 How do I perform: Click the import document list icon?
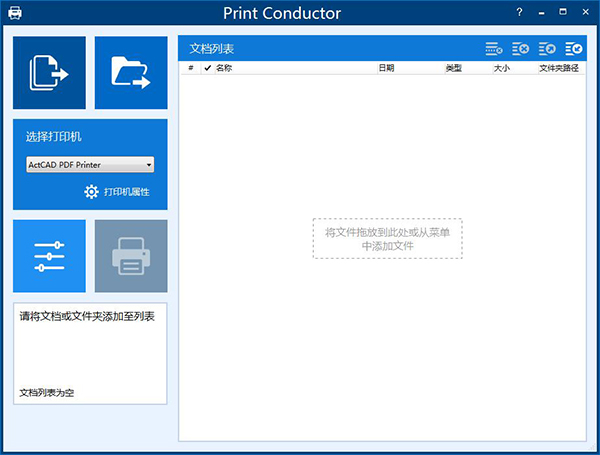tap(574, 48)
